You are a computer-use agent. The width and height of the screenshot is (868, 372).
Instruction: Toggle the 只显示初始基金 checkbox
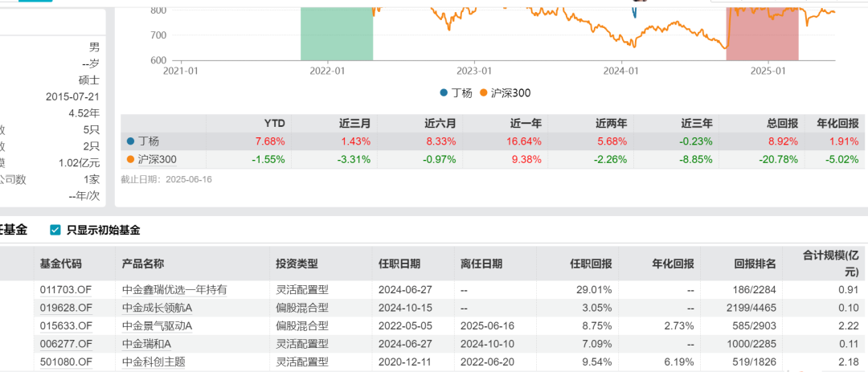click(55, 230)
